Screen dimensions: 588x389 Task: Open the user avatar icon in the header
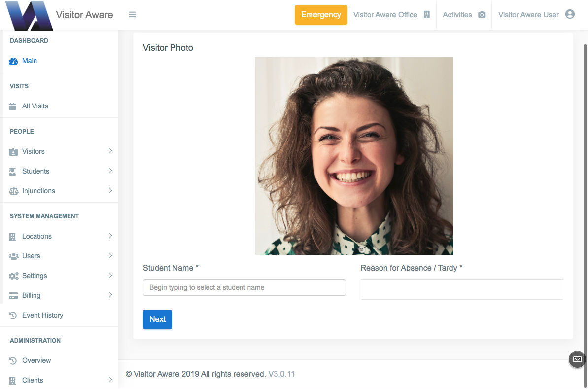click(570, 14)
